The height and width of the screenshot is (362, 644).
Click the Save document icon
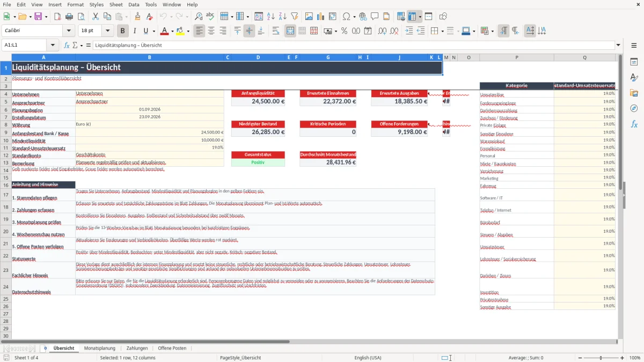(38, 17)
